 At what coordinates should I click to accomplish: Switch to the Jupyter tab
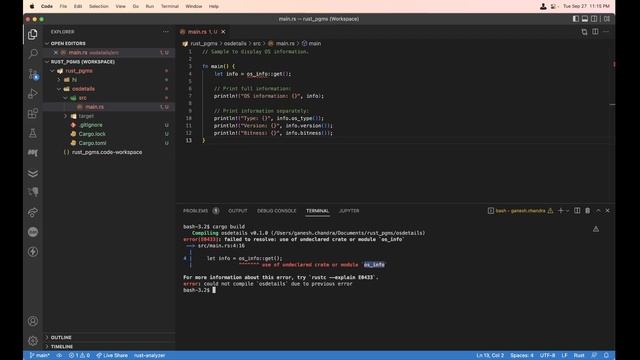pyautogui.click(x=349, y=211)
